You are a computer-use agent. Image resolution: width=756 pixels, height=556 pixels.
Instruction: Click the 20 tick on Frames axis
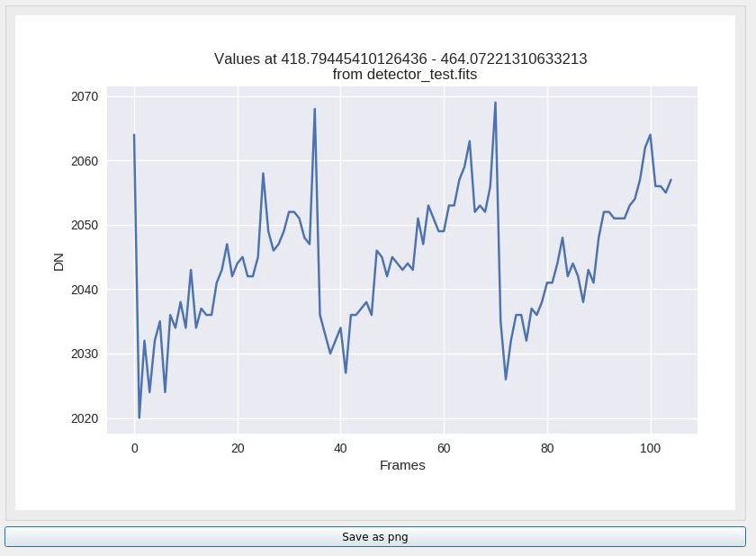[x=238, y=448]
